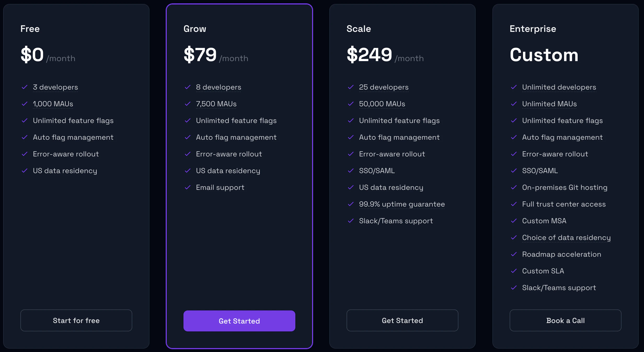644x352 pixels.
Task: Click the checkmark beside 'Custom SLA'
Action: pos(514,271)
